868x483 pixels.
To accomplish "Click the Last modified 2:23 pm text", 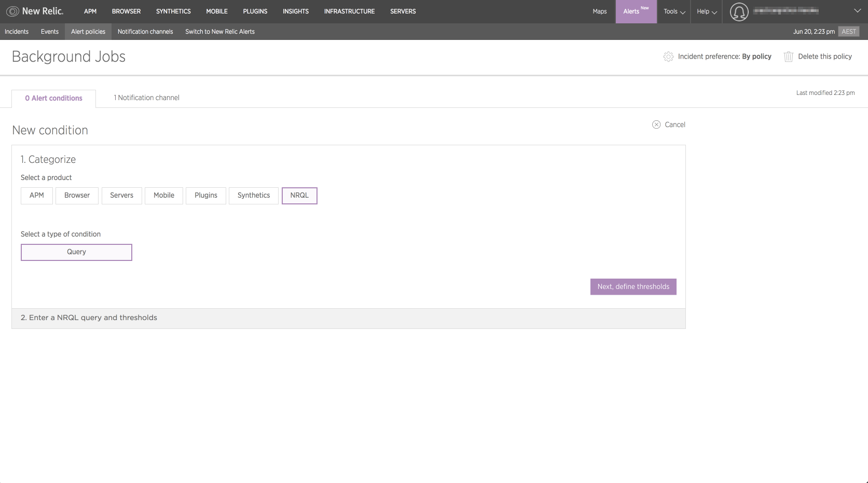I will coord(825,93).
